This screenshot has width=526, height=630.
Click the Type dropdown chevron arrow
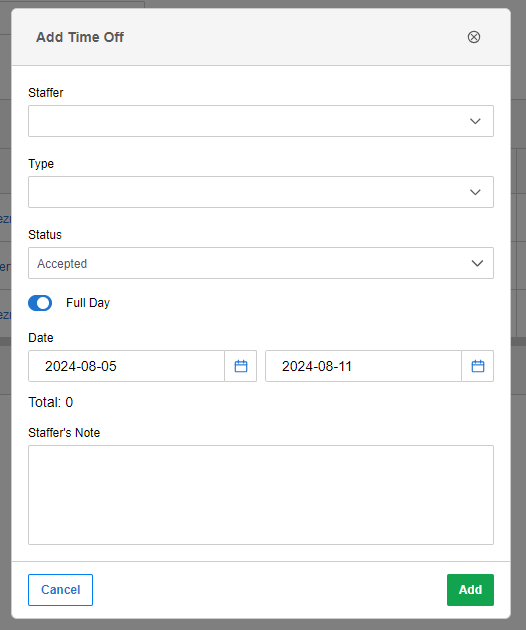pos(475,192)
